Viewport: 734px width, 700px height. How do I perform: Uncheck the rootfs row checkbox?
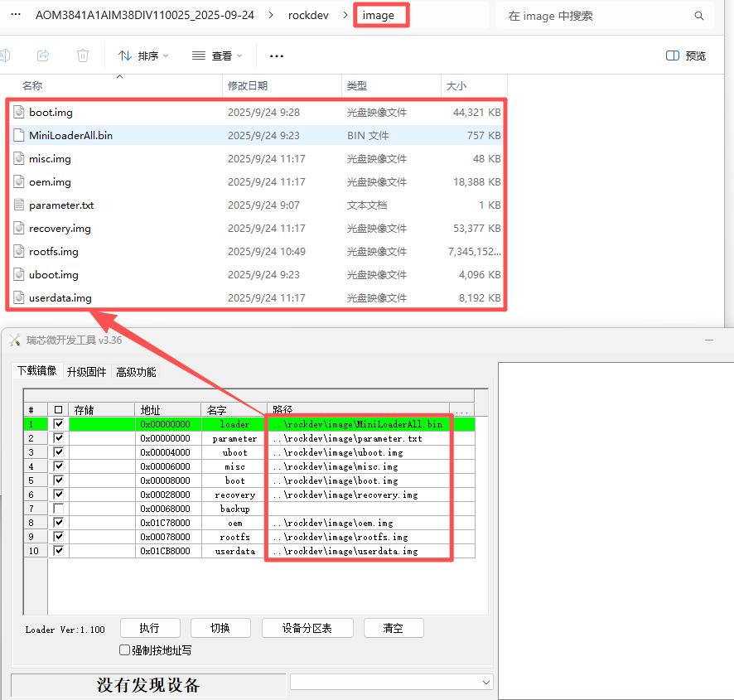coord(58,537)
